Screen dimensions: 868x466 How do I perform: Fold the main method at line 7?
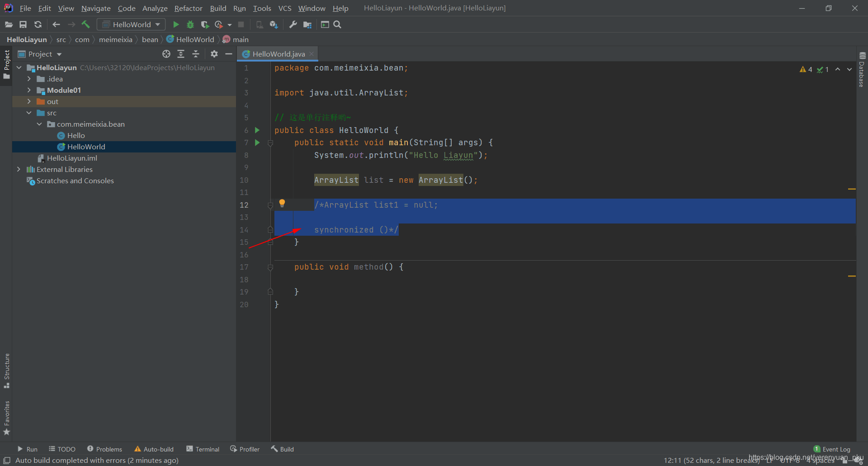pyautogui.click(x=270, y=143)
